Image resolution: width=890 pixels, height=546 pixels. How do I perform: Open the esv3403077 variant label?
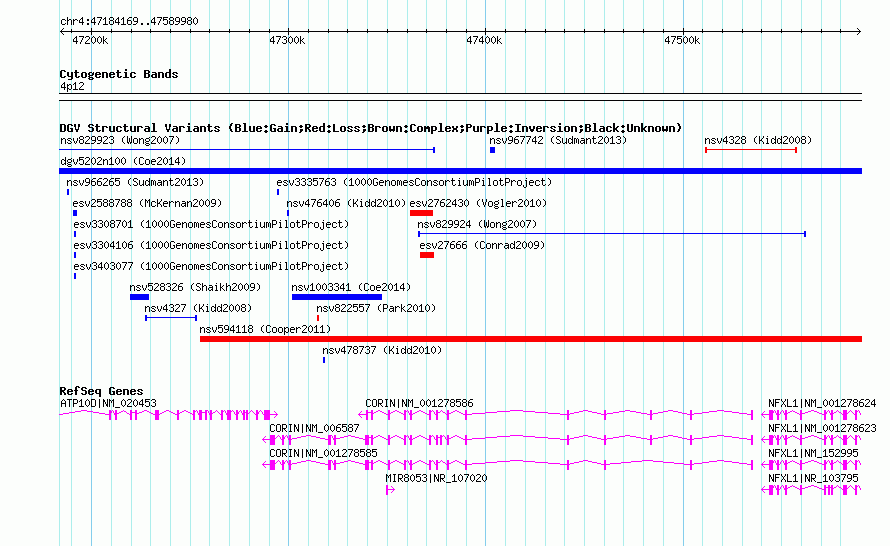[x=211, y=266]
